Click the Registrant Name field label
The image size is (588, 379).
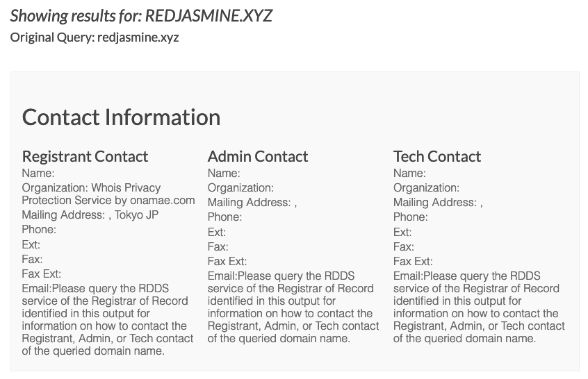point(38,174)
